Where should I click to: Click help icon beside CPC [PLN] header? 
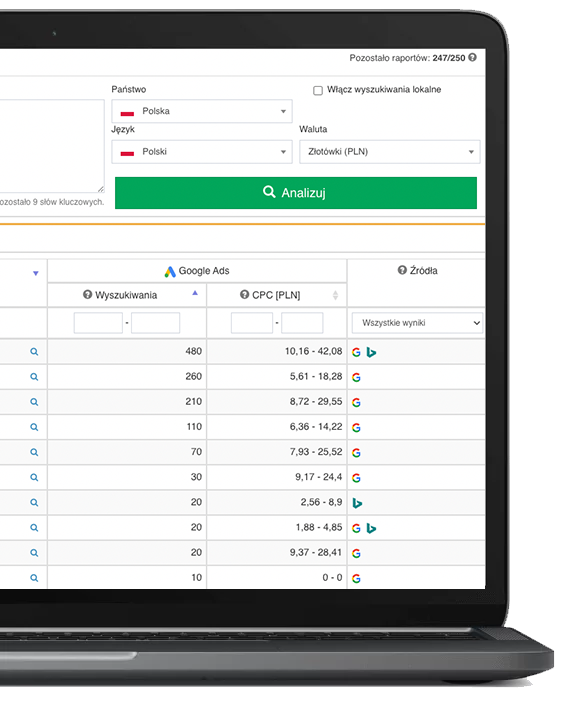tap(244, 294)
